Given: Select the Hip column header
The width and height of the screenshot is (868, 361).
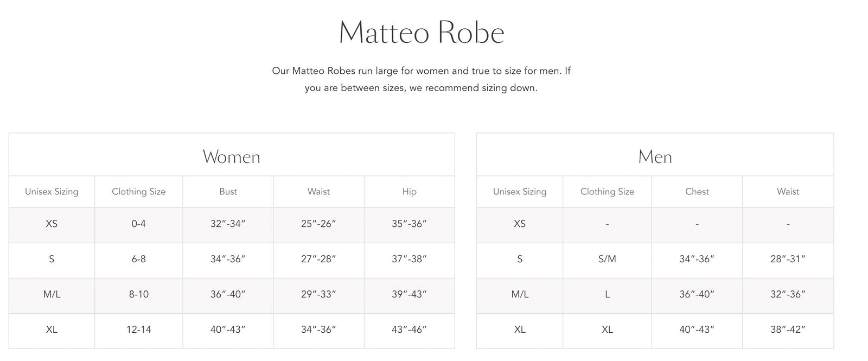Looking at the screenshot, I should [x=409, y=192].
